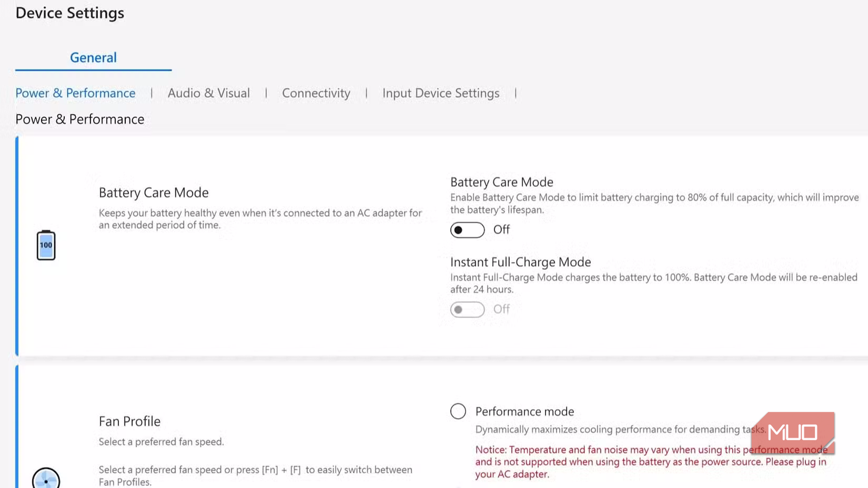The width and height of the screenshot is (868, 488).
Task: Click the fan profile icon
Action: coord(46,479)
